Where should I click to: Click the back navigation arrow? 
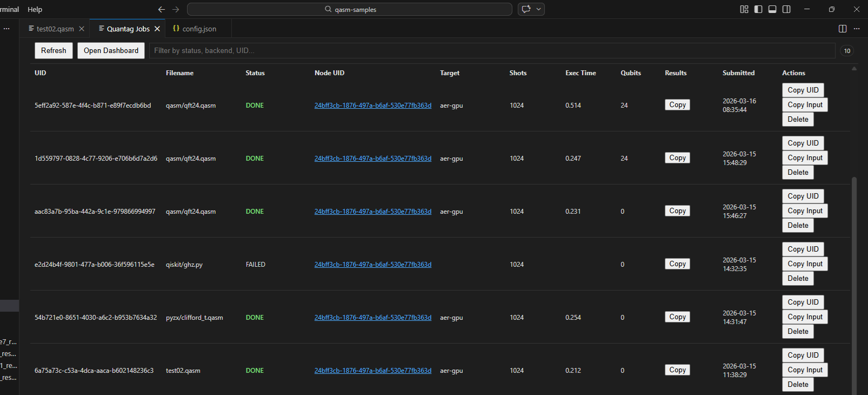click(161, 9)
